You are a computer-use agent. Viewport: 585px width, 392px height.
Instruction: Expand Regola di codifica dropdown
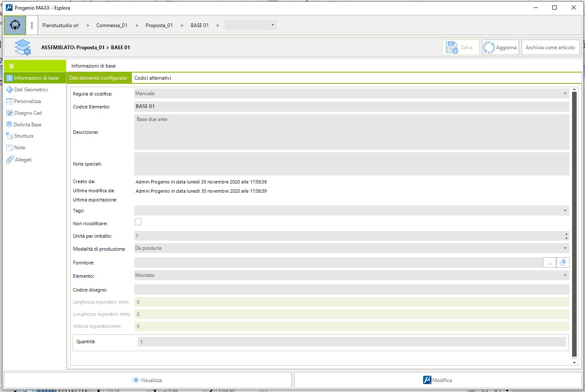coord(565,93)
